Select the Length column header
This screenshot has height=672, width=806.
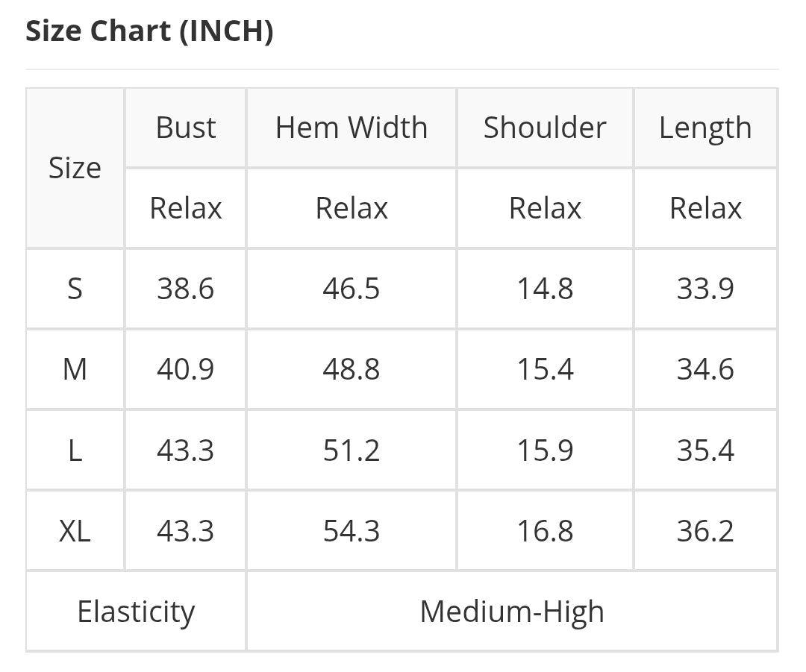705,128
